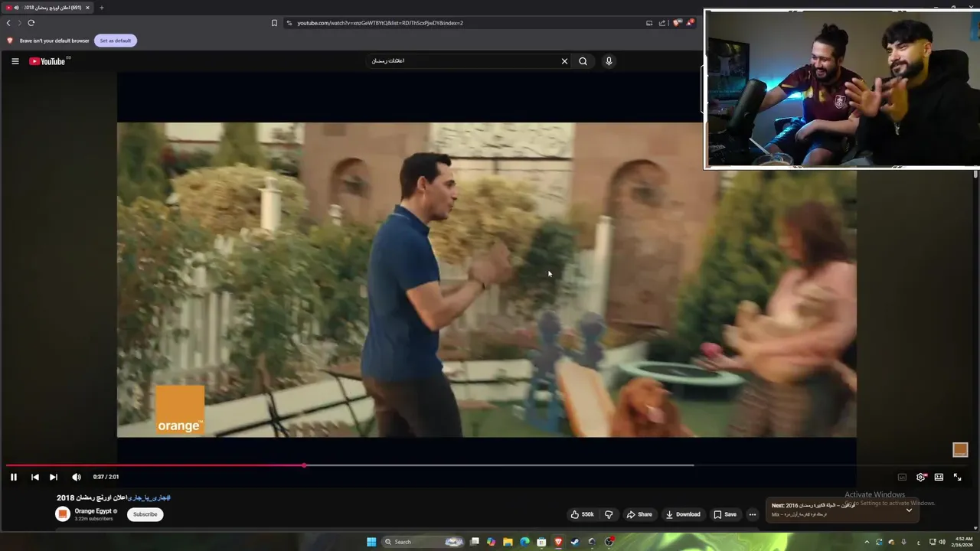980x551 pixels.
Task: Start voice search with microphone
Action: (609, 61)
